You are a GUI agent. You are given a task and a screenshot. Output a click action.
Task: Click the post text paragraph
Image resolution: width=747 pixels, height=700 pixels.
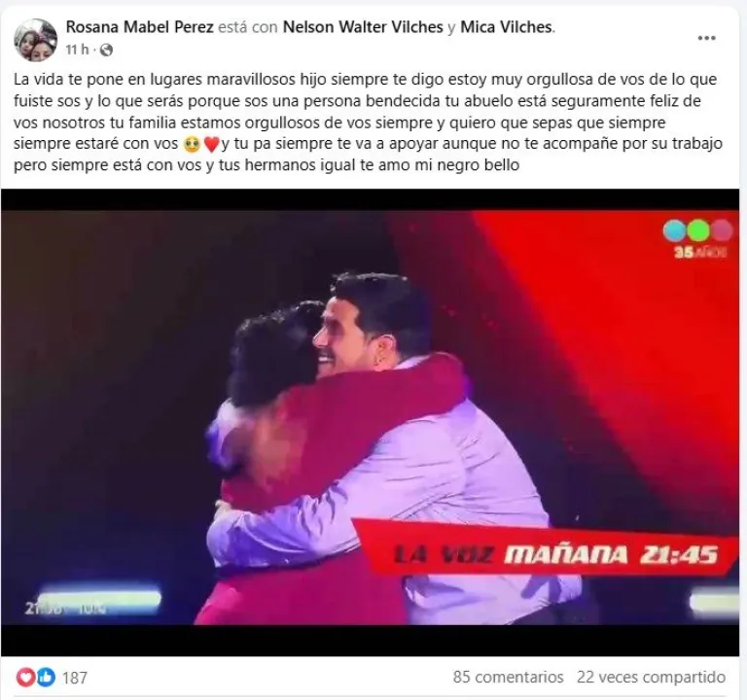368,122
